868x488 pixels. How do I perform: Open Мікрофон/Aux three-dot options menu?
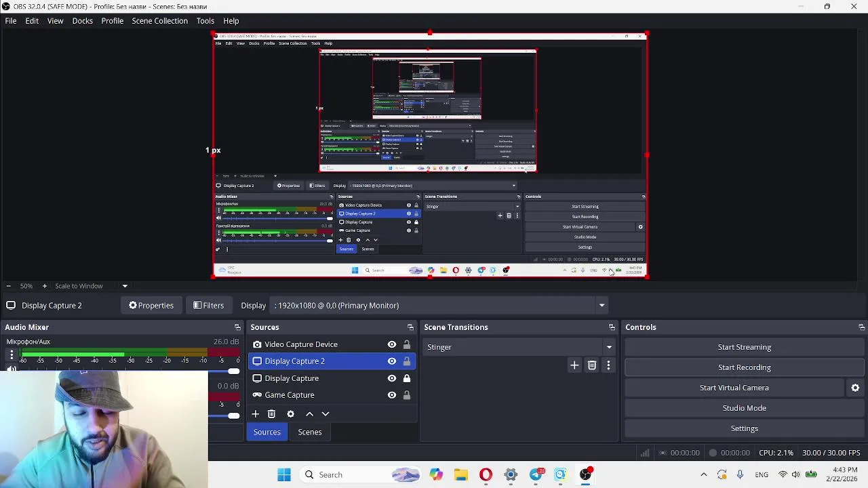(x=12, y=354)
